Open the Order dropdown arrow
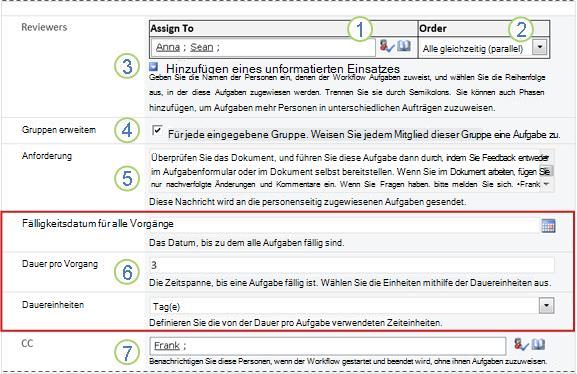This screenshot has width=577, height=374. tap(539, 47)
